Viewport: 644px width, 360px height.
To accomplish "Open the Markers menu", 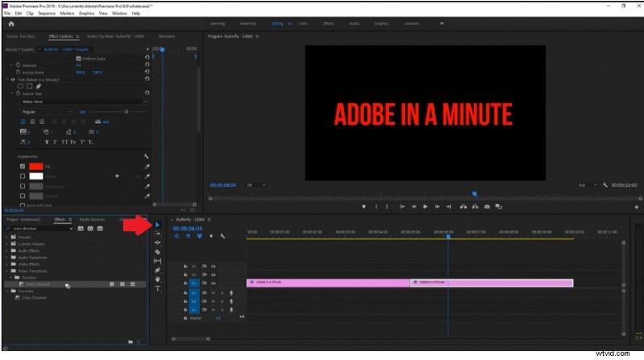I will click(x=67, y=13).
